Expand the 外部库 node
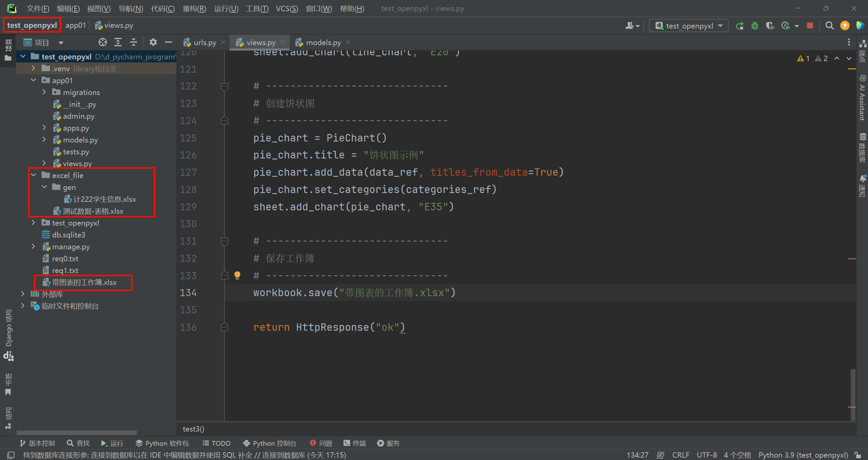 coord(23,294)
